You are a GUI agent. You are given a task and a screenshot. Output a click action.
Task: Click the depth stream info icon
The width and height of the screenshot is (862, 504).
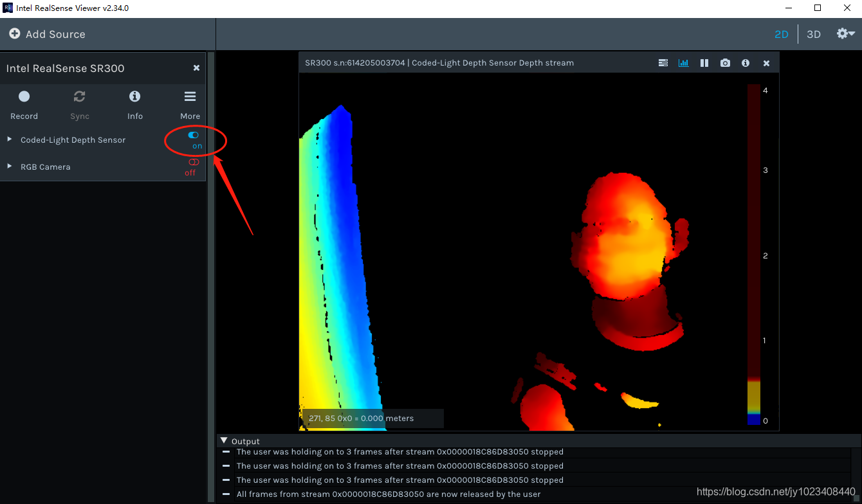tap(745, 63)
